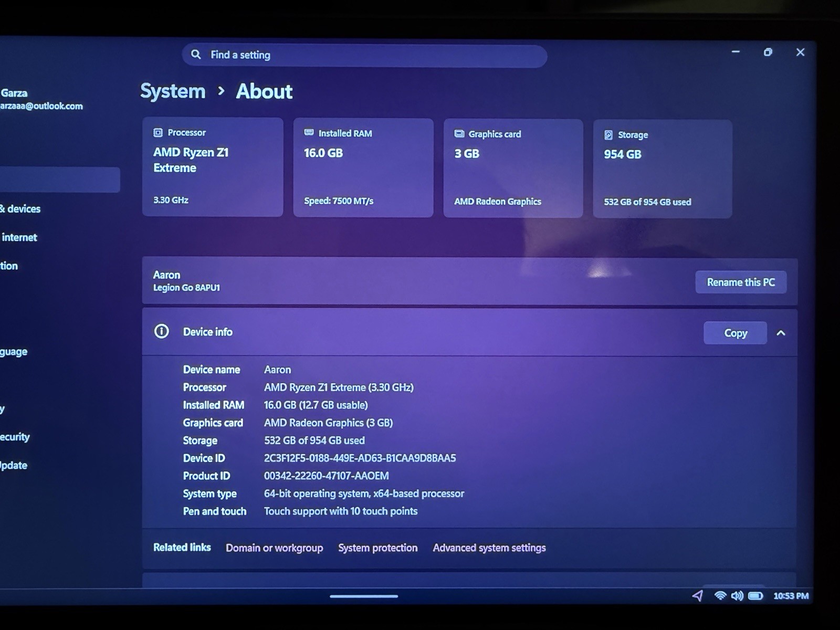Click the Graphics card icon
This screenshot has width=840, height=630.
click(x=459, y=134)
